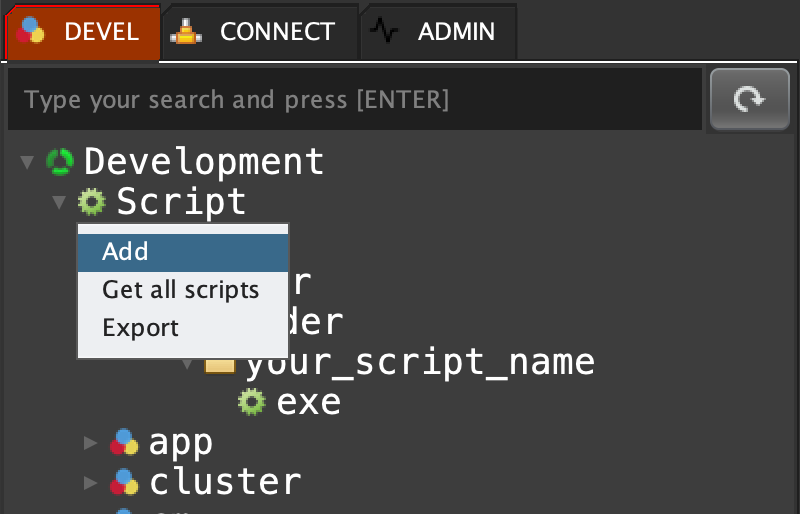Image resolution: width=800 pixels, height=514 pixels.
Task: Expand the cluster tree node
Action: pos(91,482)
